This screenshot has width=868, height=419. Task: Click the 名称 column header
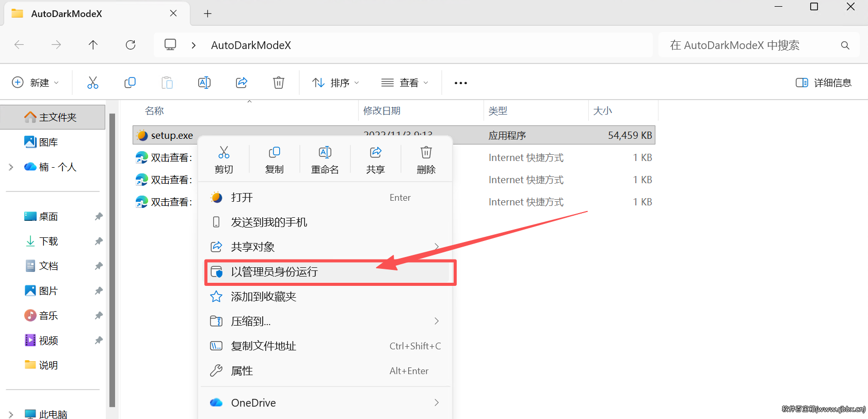pyautogui.click(x=154, y=111)
